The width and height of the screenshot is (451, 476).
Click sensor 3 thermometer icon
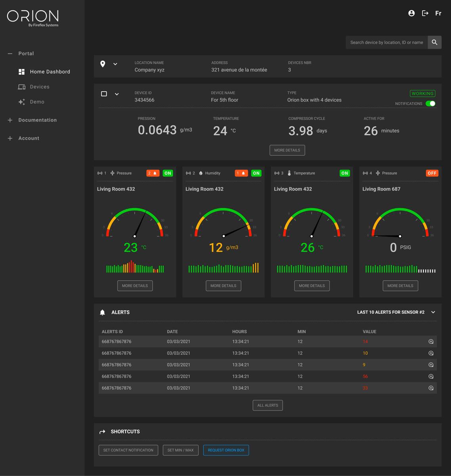pyautogui.click(x=289, y=173)
